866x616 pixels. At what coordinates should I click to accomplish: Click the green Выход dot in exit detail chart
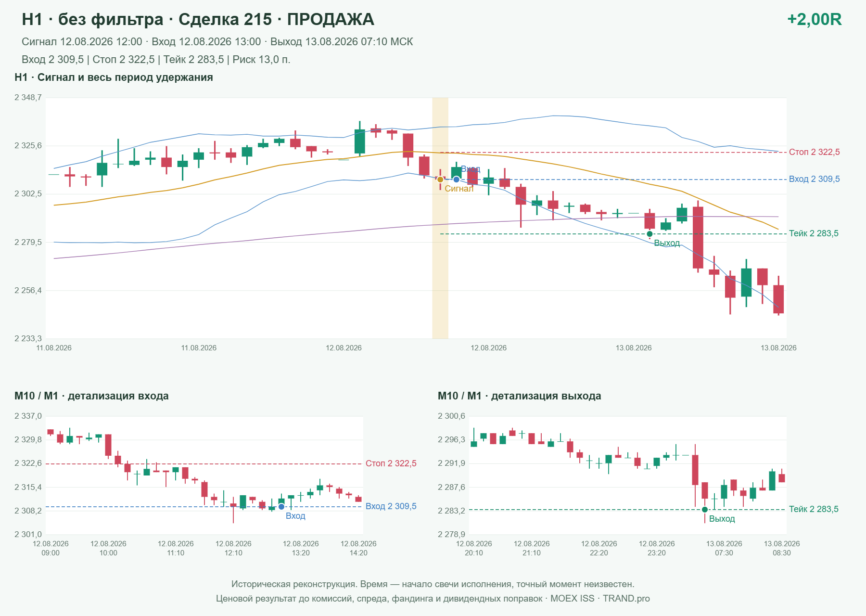click(705, 510)
